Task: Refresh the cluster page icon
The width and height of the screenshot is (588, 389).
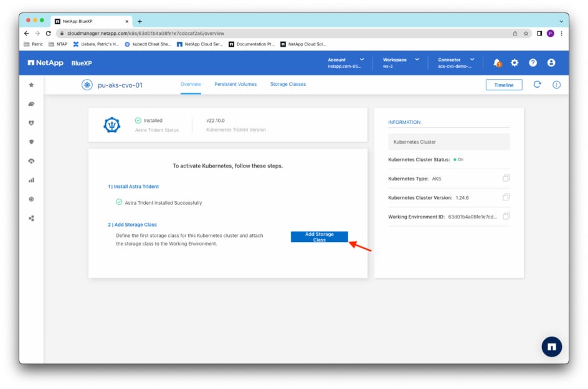Action: click(537, 84)
